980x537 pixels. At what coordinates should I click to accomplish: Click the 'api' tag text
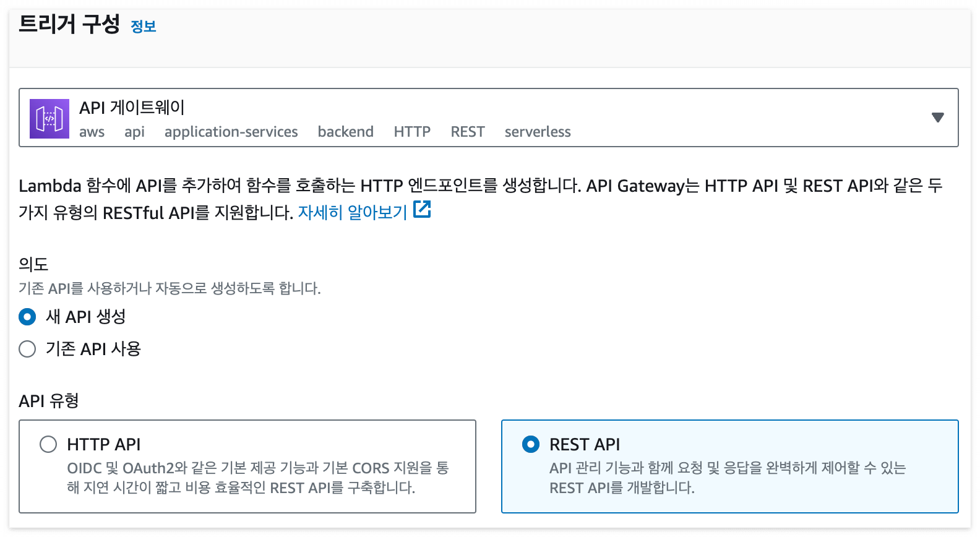coord(134,132)
